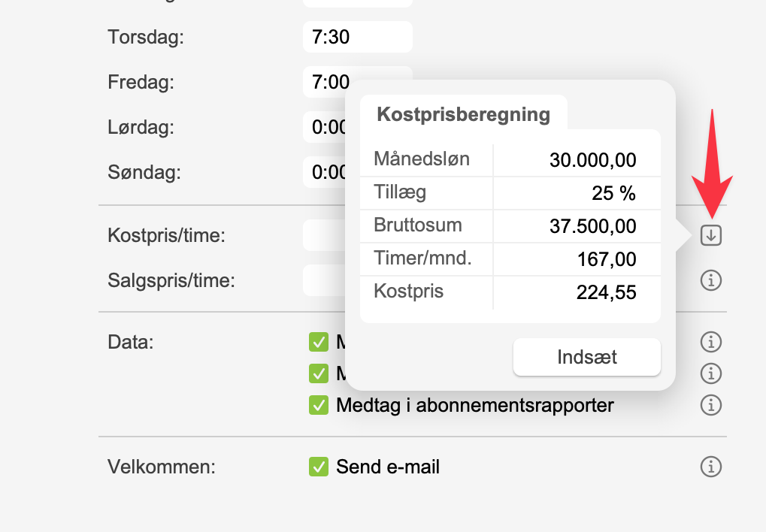
Task: Click the cost price calculation arrow icon
Action: point(710,235)
